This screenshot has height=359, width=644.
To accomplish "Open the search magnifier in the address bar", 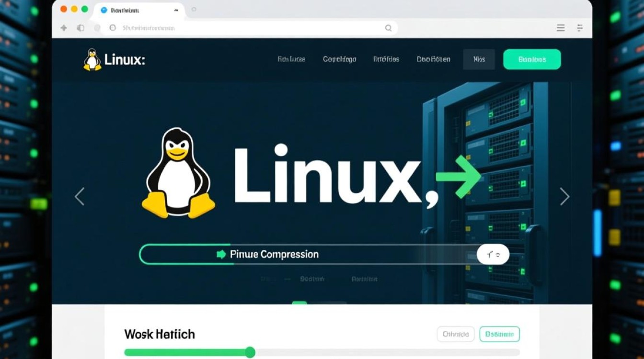I will tap(388, 28).
